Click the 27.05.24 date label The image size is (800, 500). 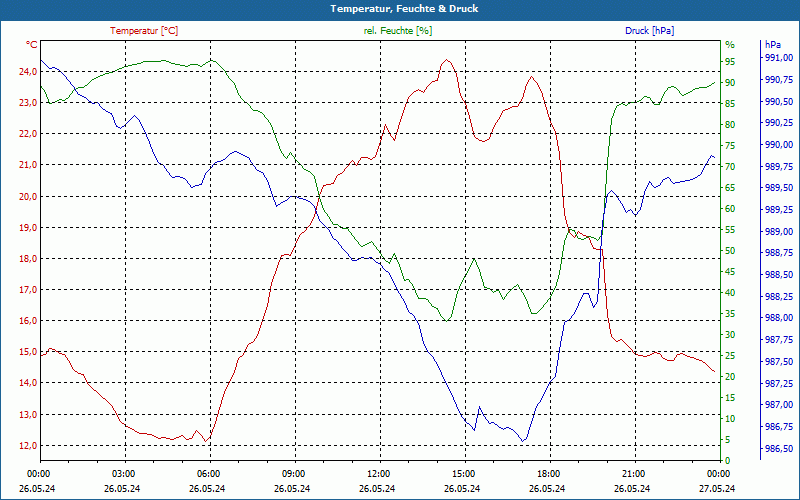(718, 488)
